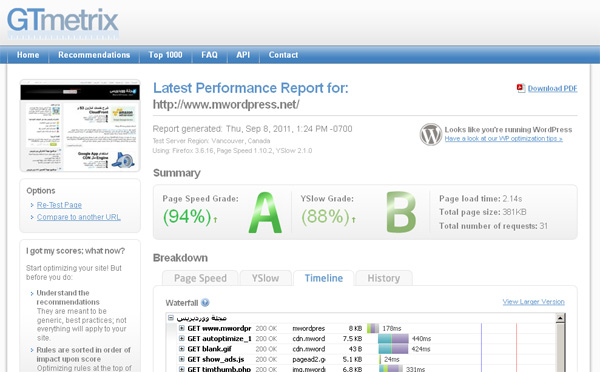Expand the GET show_ads.js request row

[x=181, y=359]
